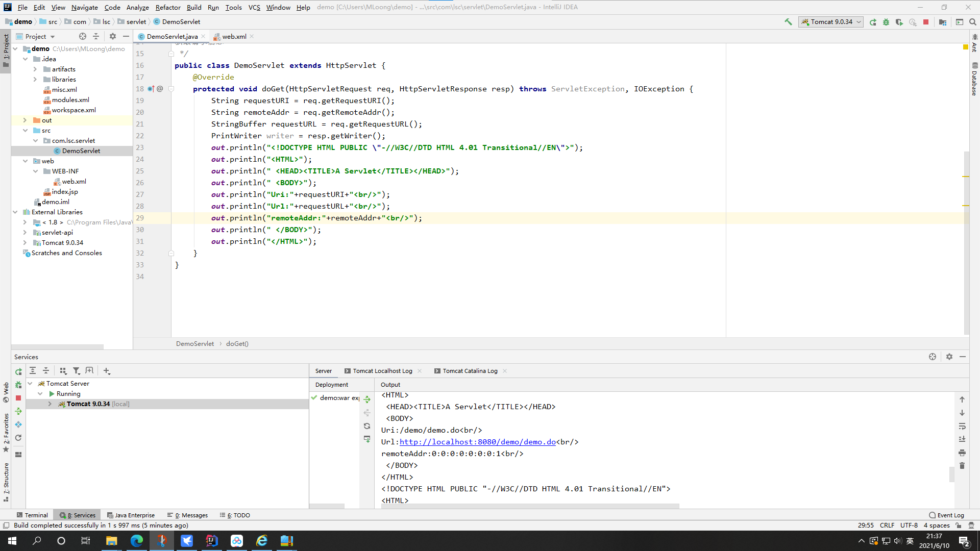Click the locate-in-project target icon in the Project panel
Viewport: 980px width, 551px height.
[x=83, y=36]
